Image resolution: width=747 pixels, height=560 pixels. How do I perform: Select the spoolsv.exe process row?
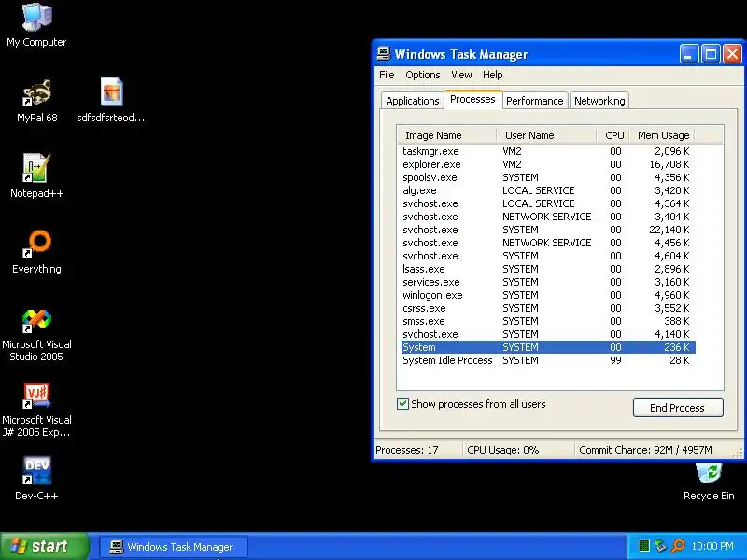(546, 177)
